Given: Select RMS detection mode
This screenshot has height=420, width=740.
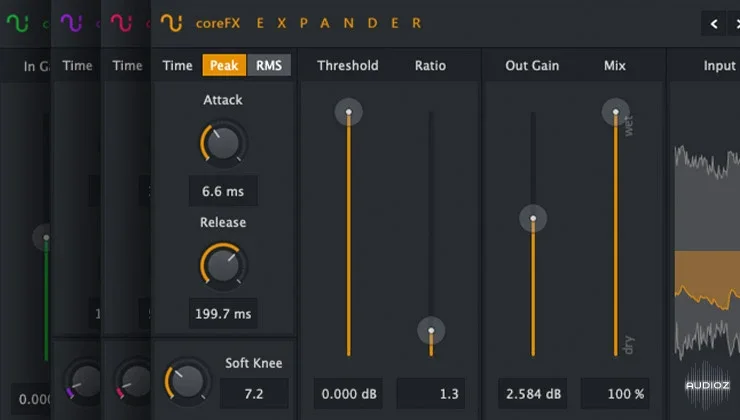Looking at the screenshot, I should tap(269, 65).
